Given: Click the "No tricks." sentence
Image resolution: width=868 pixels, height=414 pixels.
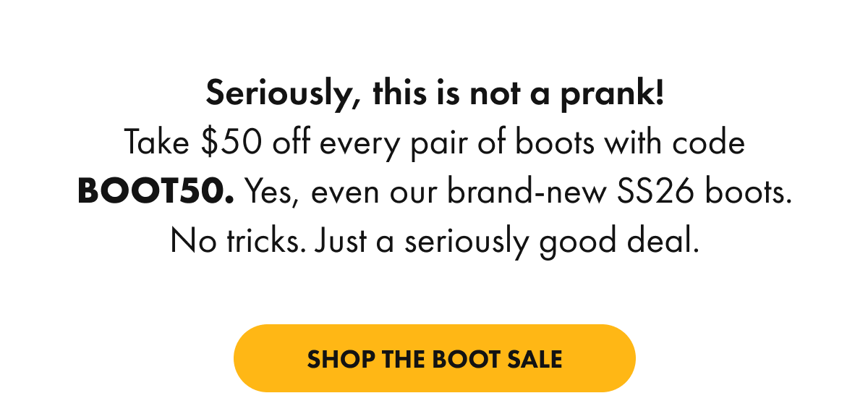Looking at the screenshot, I should (x=231, y=241).
